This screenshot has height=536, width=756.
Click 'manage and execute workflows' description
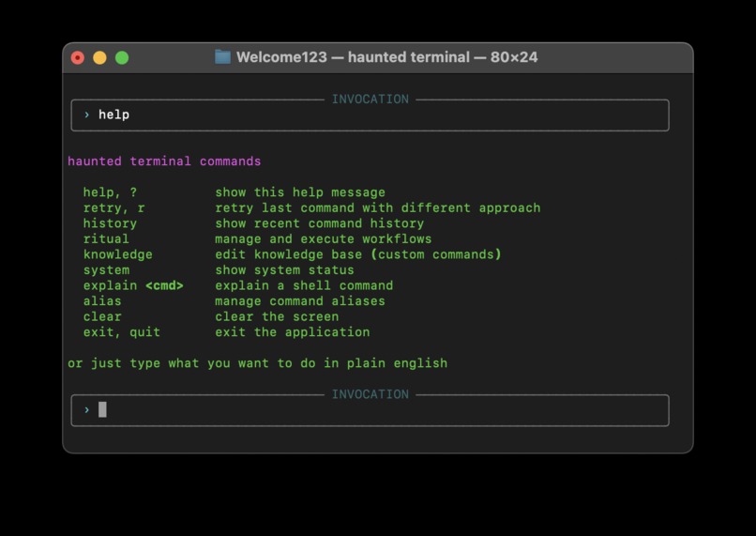click(x=323, y=238)
